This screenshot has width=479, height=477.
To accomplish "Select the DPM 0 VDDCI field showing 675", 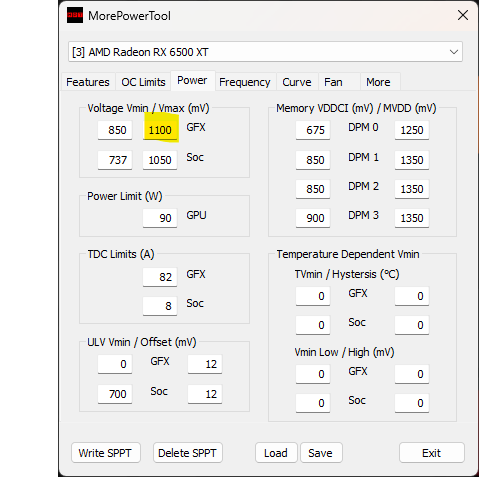I will [313, 130].
